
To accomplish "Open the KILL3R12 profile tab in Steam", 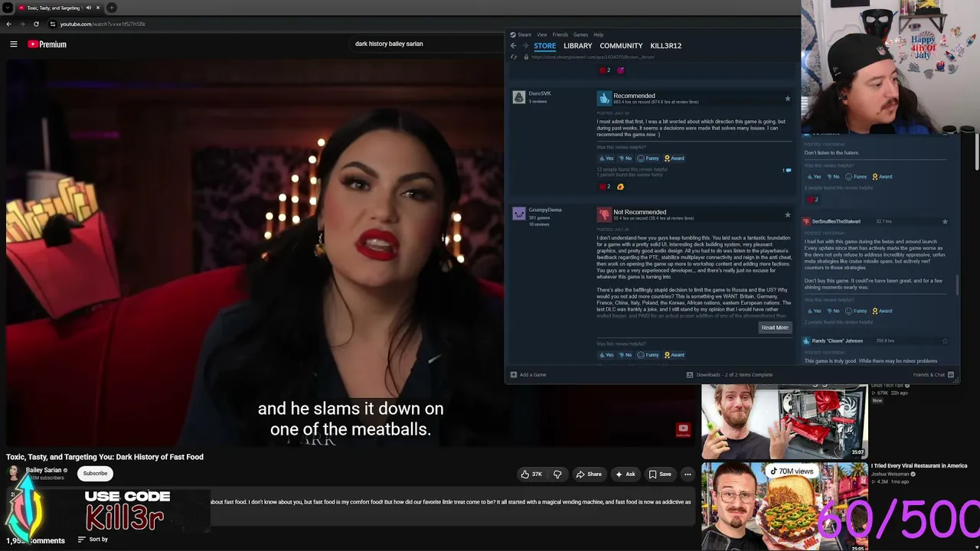I will click(x=666, y=46).
